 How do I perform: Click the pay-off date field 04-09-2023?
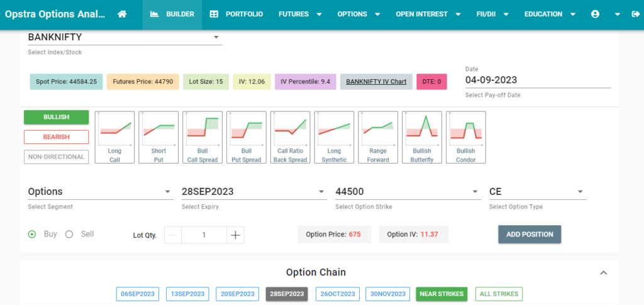point(538,80)
